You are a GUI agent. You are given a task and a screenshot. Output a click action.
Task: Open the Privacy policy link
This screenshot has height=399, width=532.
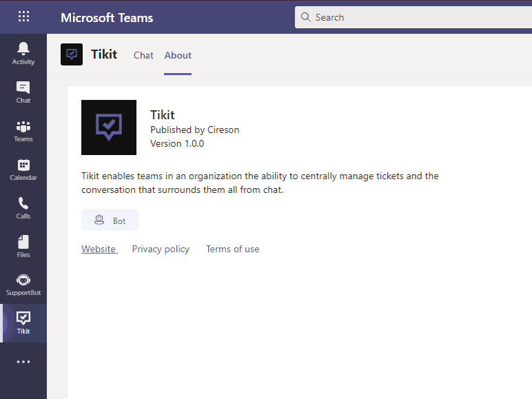[161, 249]
